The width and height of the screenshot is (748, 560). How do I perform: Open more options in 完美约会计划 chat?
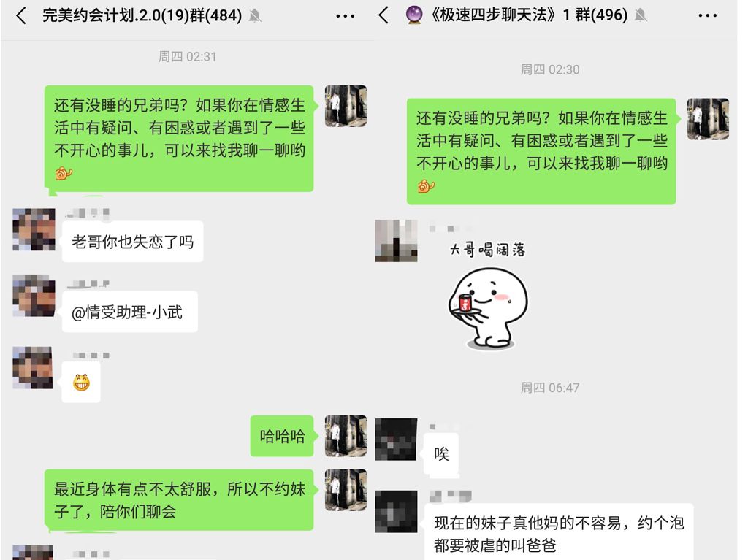pyautogui.click(x=345, y=16)
